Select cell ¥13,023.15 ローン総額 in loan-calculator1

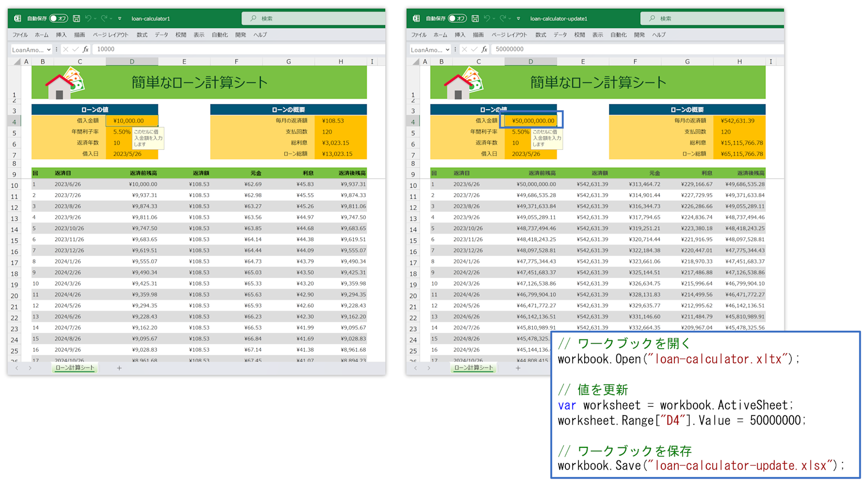point(341,154)
